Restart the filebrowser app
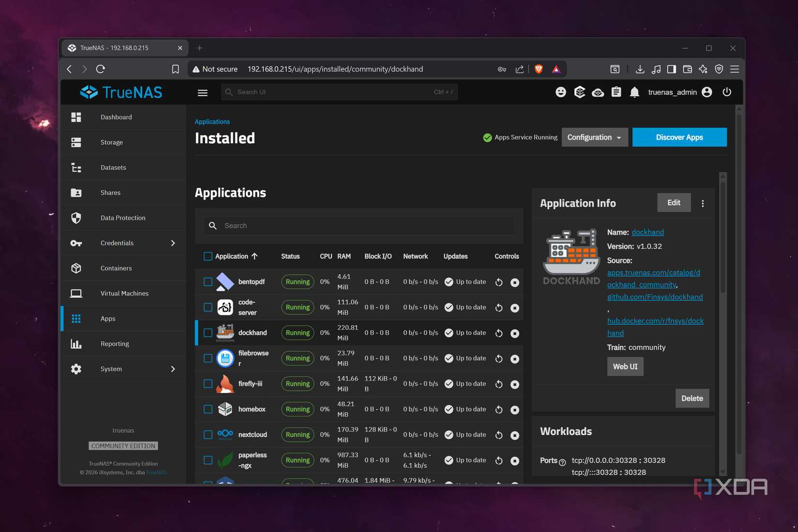Viewport: 798px width, 532px height. click(499, 358)
